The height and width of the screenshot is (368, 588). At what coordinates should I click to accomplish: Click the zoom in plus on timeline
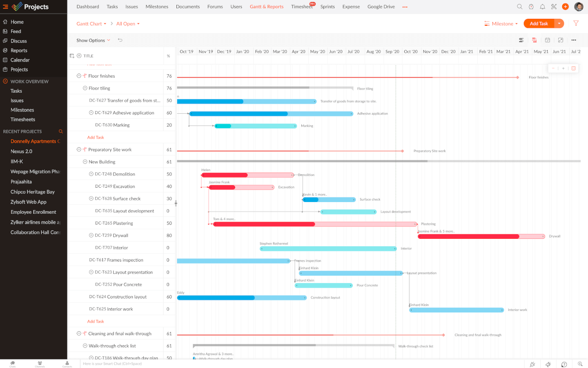pyautogui.click(x=563, y=68)
